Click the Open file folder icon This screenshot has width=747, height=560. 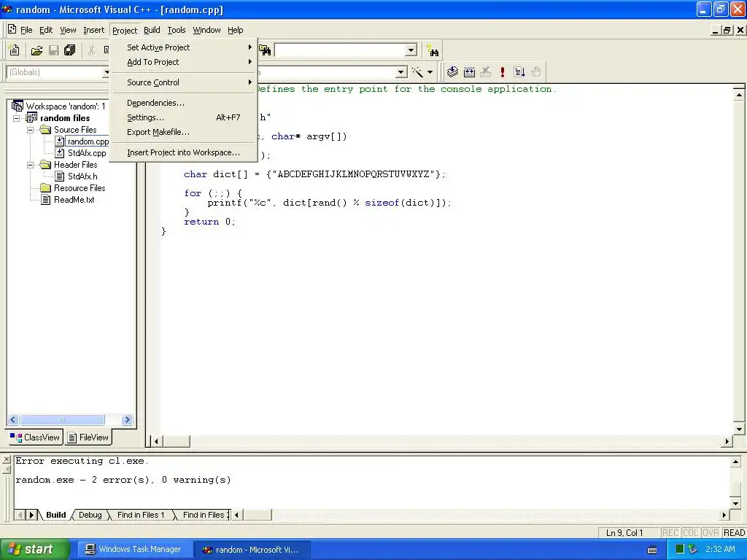click(x=36, y=50)
